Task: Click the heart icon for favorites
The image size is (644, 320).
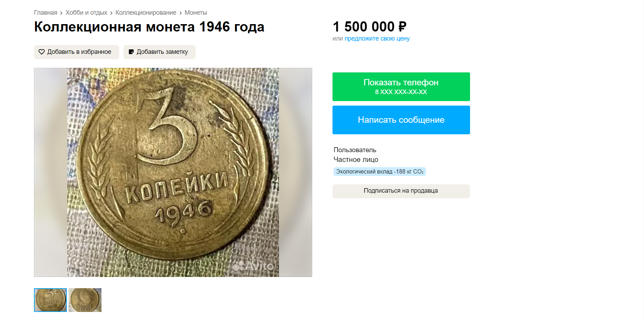Action: (x=42, y=52)
